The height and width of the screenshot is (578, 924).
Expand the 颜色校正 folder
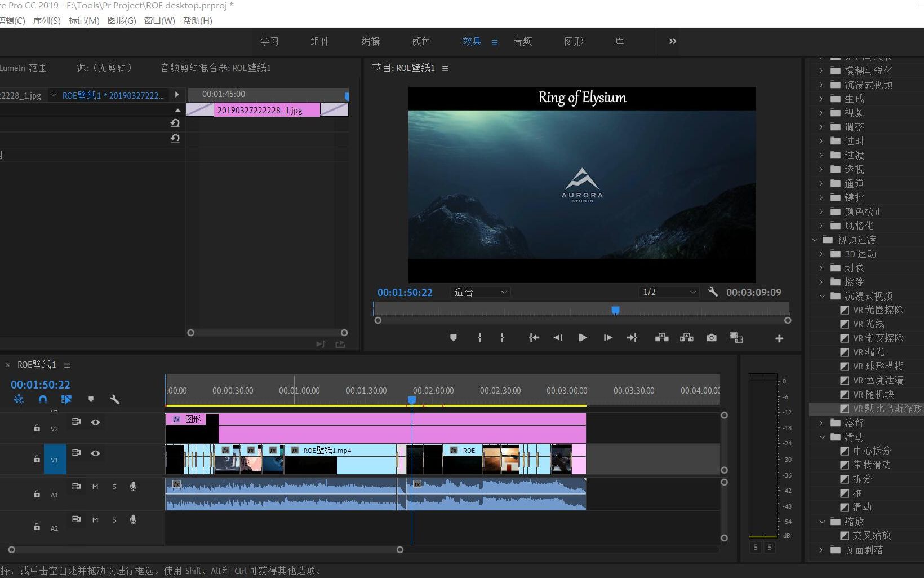(821, 211)
